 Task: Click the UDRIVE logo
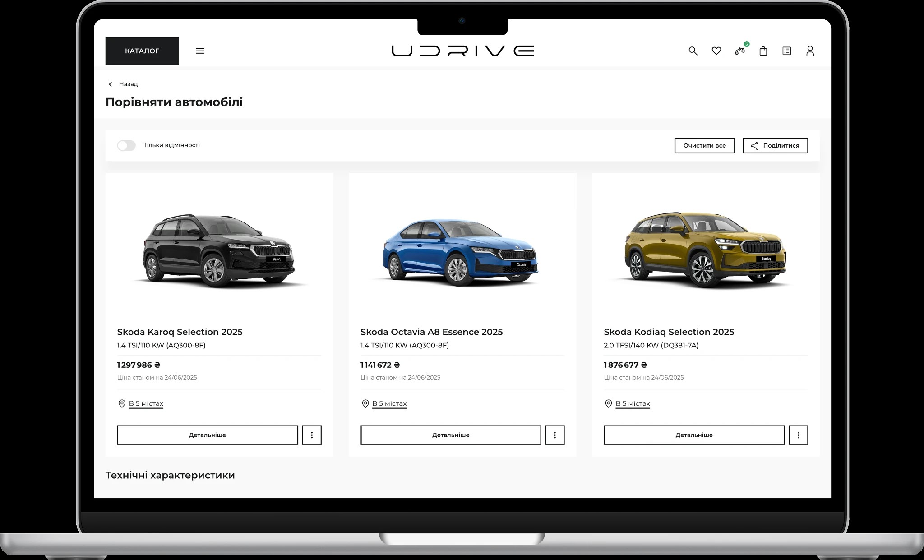point(462,51)
